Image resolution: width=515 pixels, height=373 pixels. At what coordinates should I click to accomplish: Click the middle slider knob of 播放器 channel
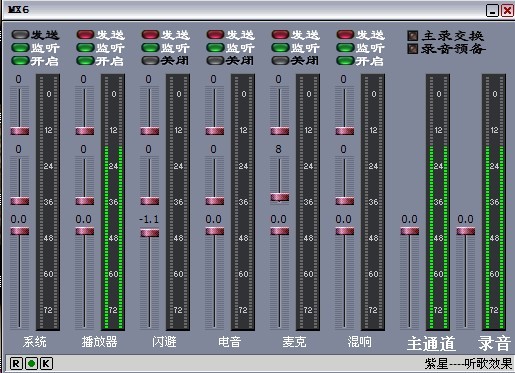(x=85, y=201)
